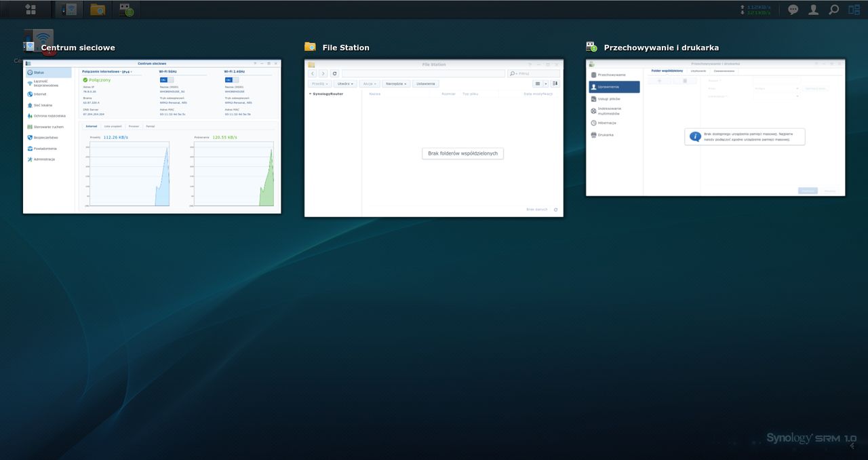The image size is (868, 460).
Task: Open the taskbar search magnifier
Action: pyautogui.click(x=834, y=9)
